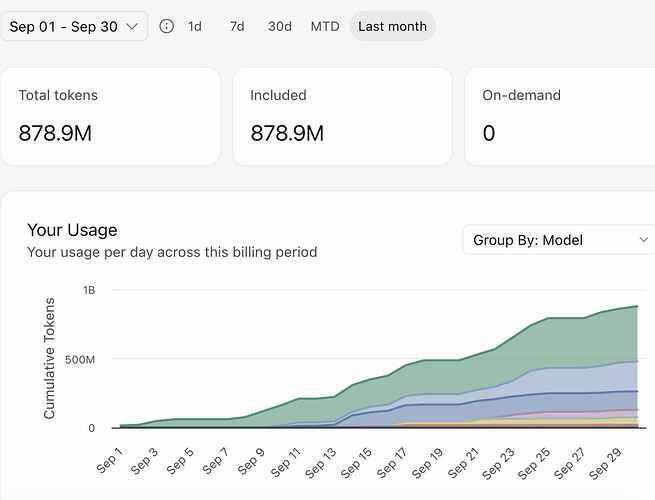Select the MTD time range
This screenshot has height=500, width=655.
[x=325, y=26]
